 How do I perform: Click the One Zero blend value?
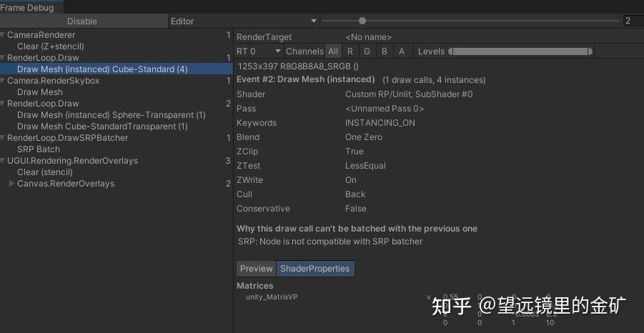coord(364,137)
